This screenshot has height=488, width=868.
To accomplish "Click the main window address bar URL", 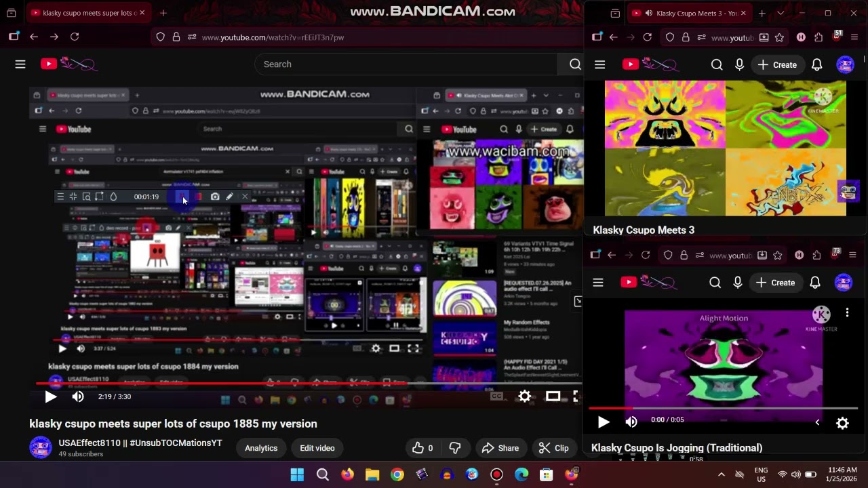I will (x=273, y=37).
